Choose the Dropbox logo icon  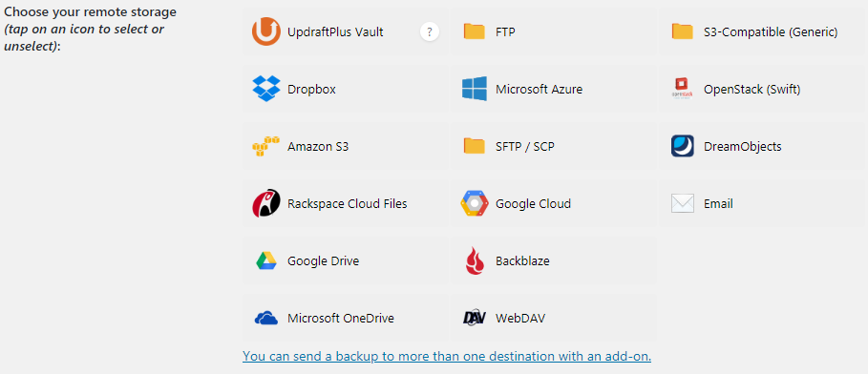point(266,89)
